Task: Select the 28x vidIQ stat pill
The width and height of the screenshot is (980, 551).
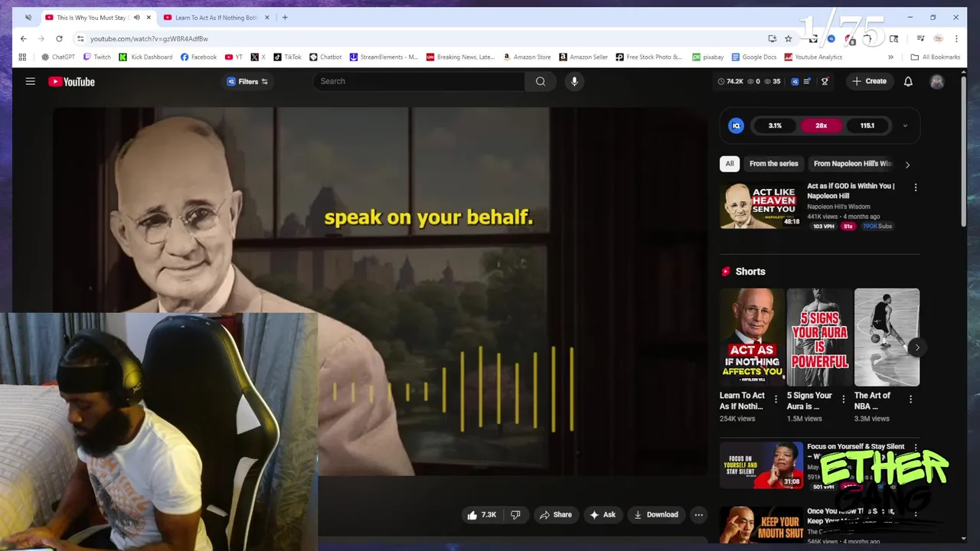Action: (821, 126)
